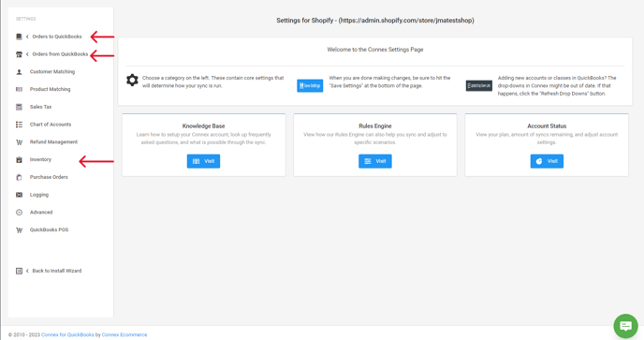This screenshot has height=340, width=644.
Task: Open Connex for QuickBooks footer link
Action: [67, 335]
